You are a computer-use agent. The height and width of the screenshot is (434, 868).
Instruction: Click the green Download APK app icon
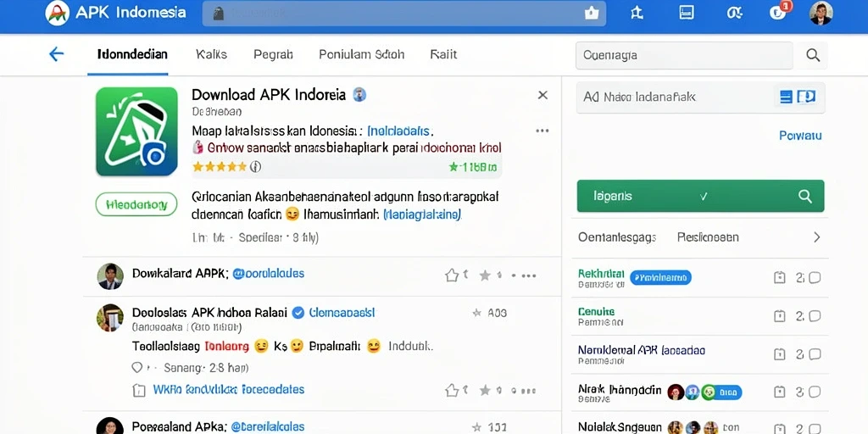point(136,131)
